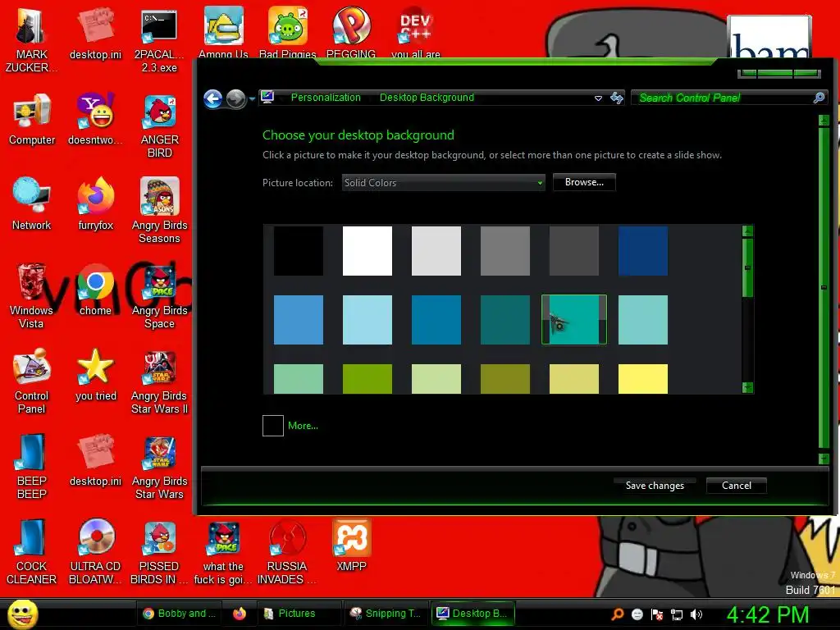Select the 'what the fuck is goi...' shortcut
Viewport: 840px width, 630px height.
pyautogui.click(x=223, y=552)
